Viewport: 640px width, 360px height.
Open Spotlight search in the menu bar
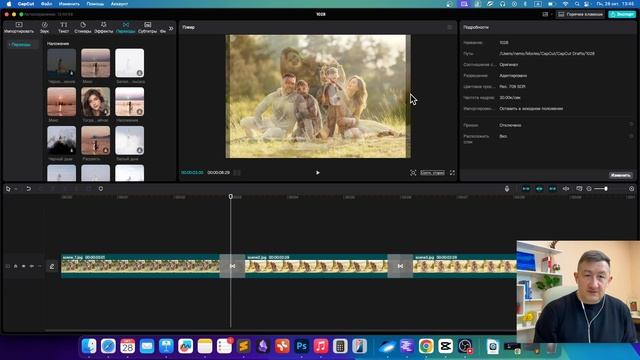(x=577, y=4)
